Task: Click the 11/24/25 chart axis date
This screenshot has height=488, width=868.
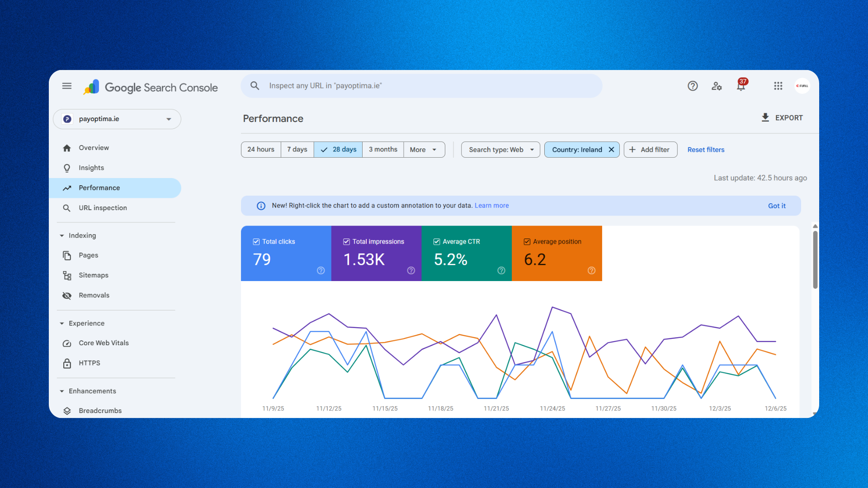Action: click(552, 408)
